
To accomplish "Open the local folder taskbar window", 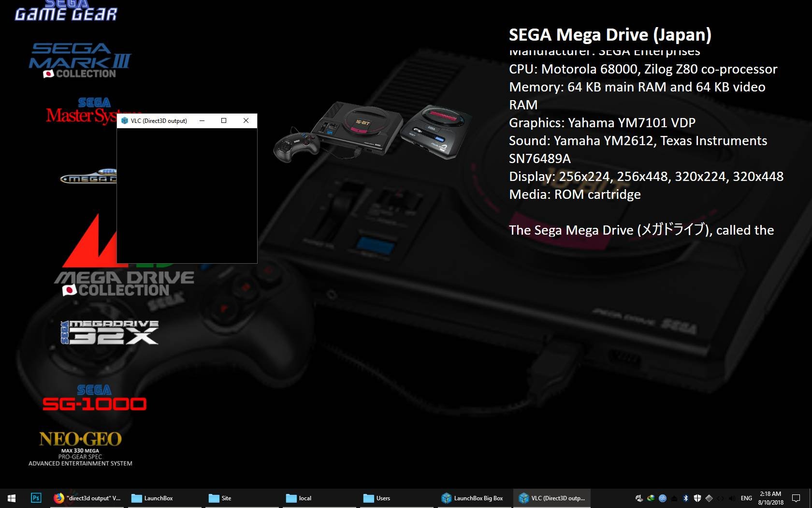I will click(x=319, y=498).
